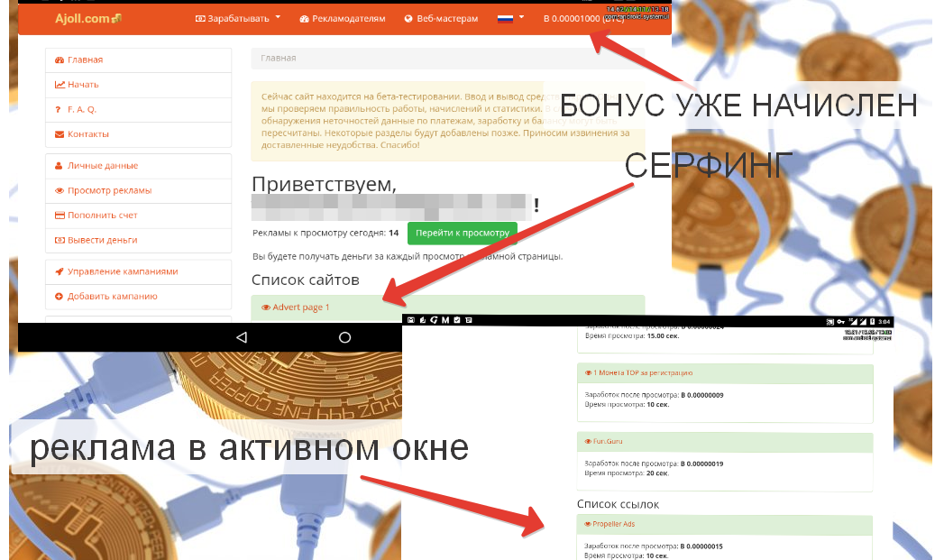
Task: Click the user icon beside Личные данные
Action: (59, 166)
